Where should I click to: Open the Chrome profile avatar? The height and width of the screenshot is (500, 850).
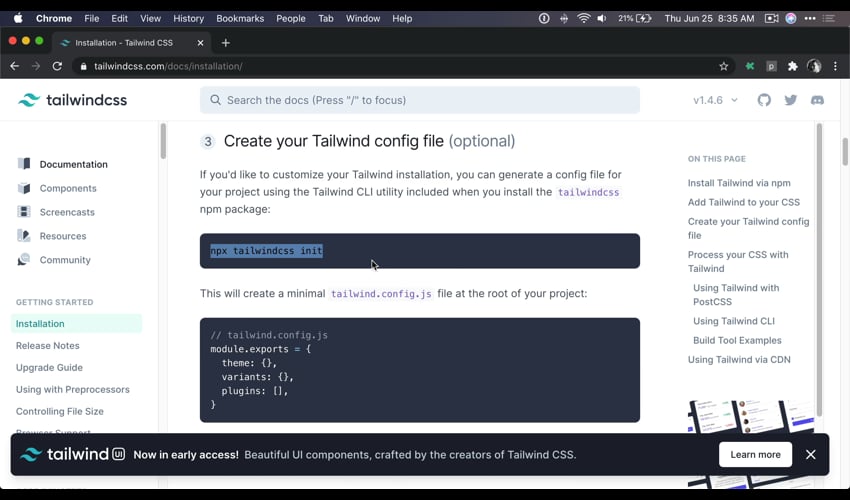click(814, 66)
